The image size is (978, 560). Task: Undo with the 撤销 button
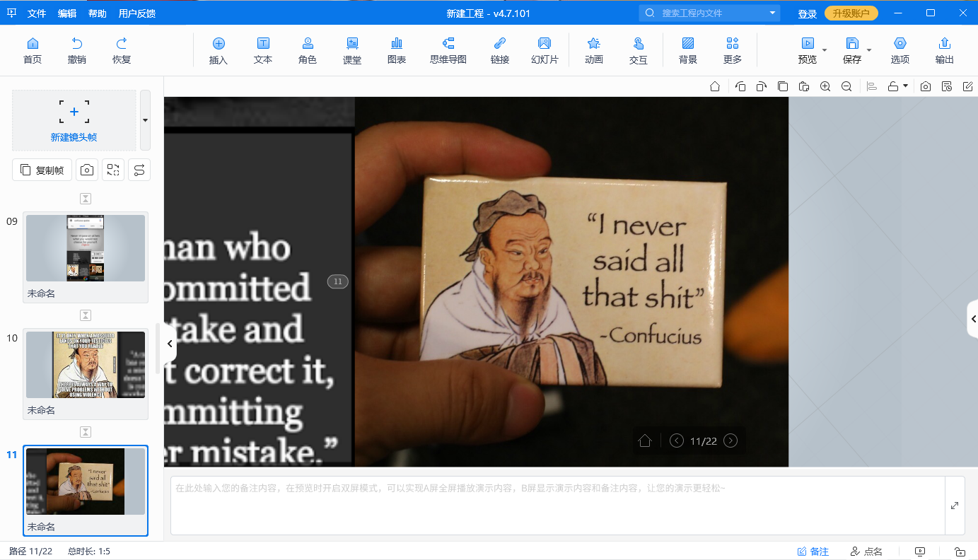77,50
